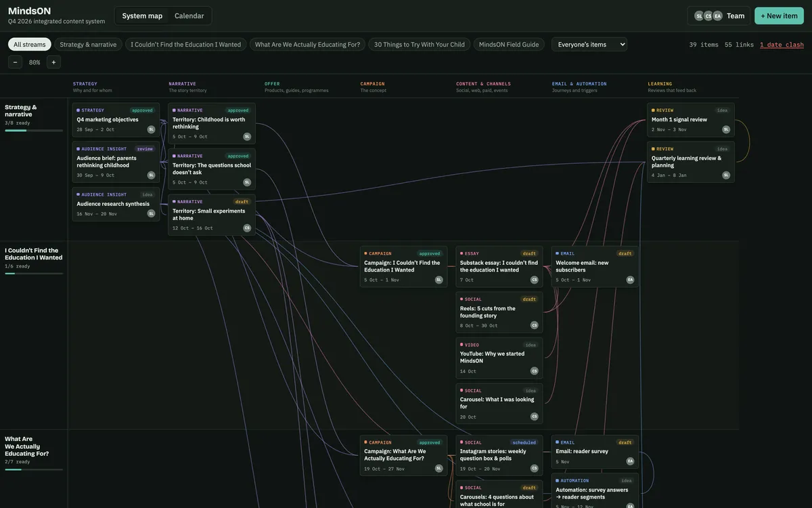Click the STRATEGY column header

[x=85, y=84]
